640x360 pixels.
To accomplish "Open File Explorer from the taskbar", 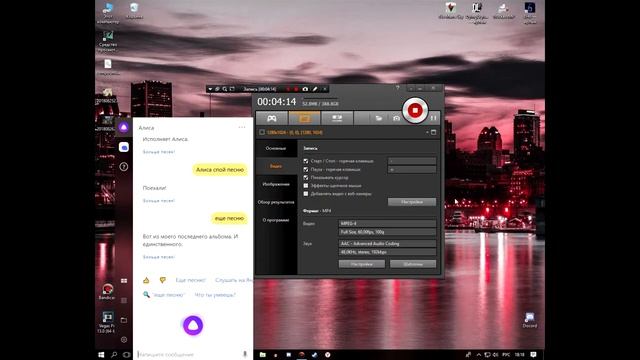I will (262, 355).
